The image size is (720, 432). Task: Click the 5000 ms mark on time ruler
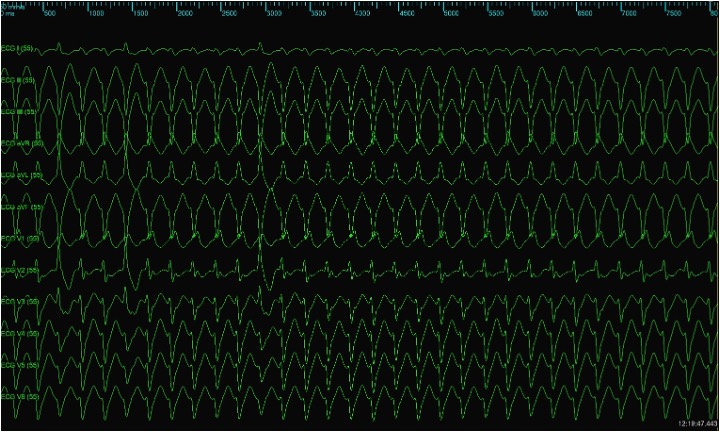click(x=451, y=13)
